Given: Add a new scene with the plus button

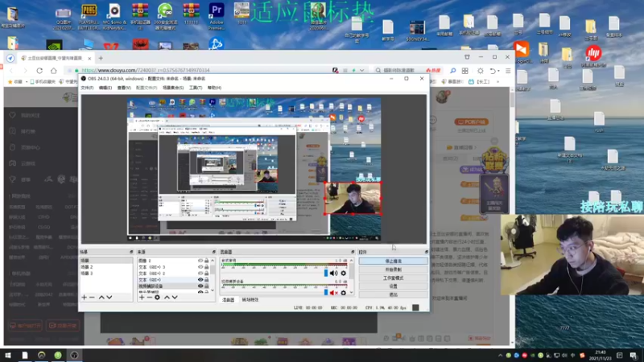Looking at the screenshot, I should point(85,297).
